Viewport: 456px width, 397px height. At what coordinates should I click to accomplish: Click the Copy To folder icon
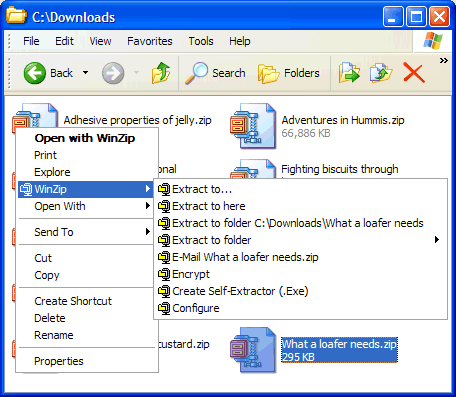coord(381,72)
